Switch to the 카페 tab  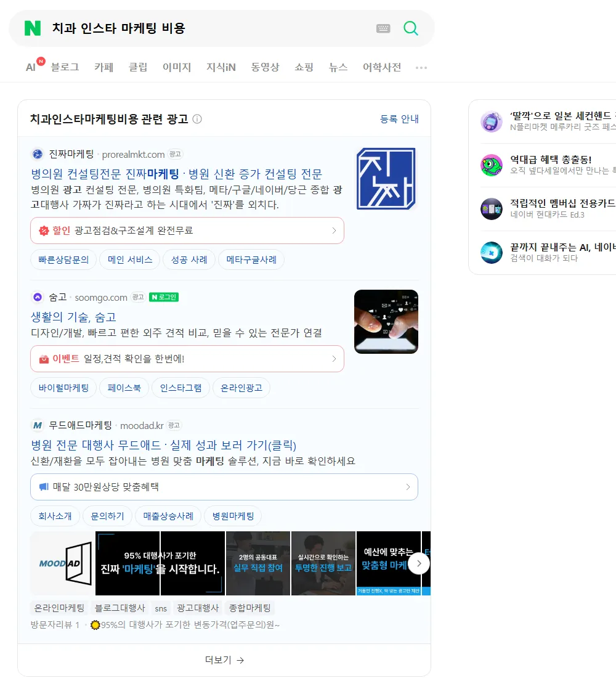(103, 67)
